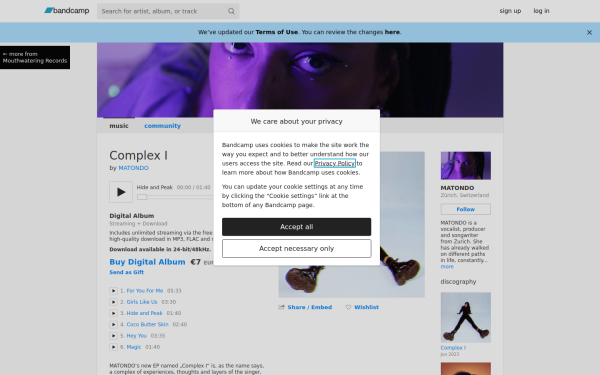Click the MATONDO name in the sidebar
This screenshot has width=600, height=375.
pyautogui.click(x=457, y=188)
